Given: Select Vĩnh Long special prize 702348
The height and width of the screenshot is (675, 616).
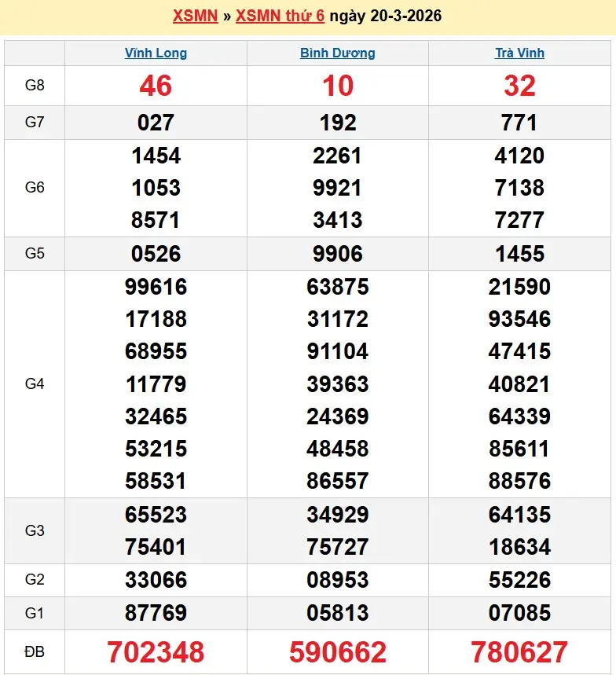Looking at the screenshot, I should point(156,651).
